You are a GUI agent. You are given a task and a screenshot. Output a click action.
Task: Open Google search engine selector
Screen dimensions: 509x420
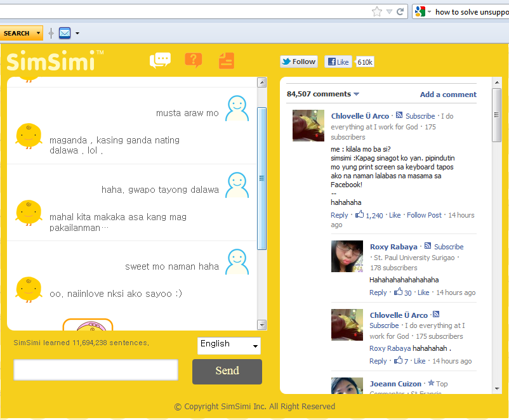[423, 11]
